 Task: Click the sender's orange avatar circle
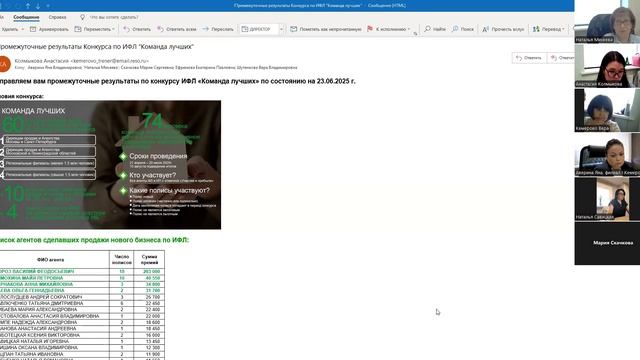4,64
